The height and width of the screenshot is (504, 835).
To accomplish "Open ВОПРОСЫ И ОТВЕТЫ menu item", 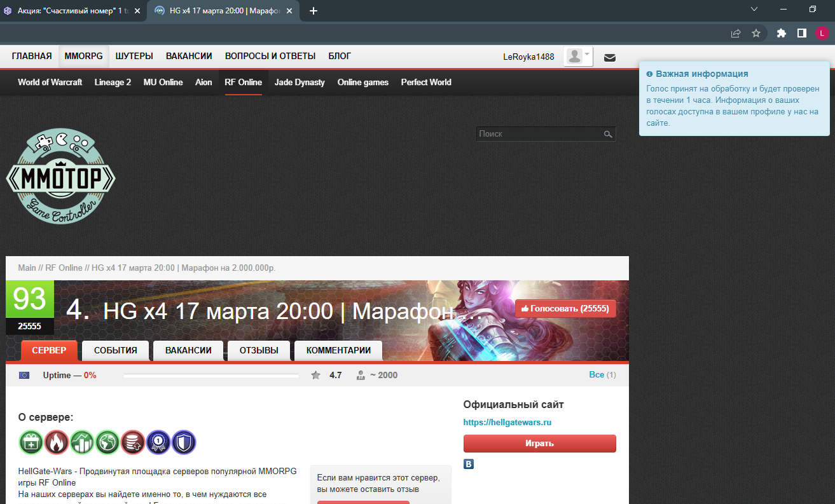I will pos(270,56).
